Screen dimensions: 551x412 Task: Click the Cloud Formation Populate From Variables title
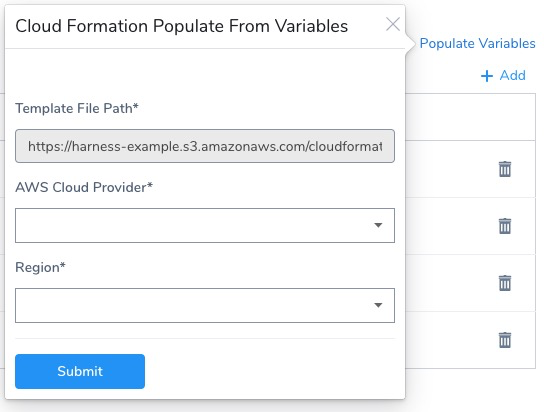click(x=182, y=26)
